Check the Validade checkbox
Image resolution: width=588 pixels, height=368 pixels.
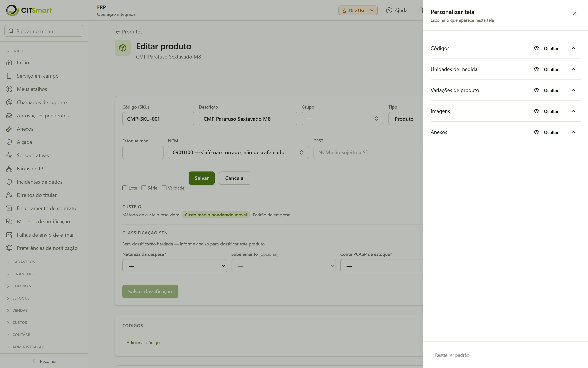tap(164, 188)
